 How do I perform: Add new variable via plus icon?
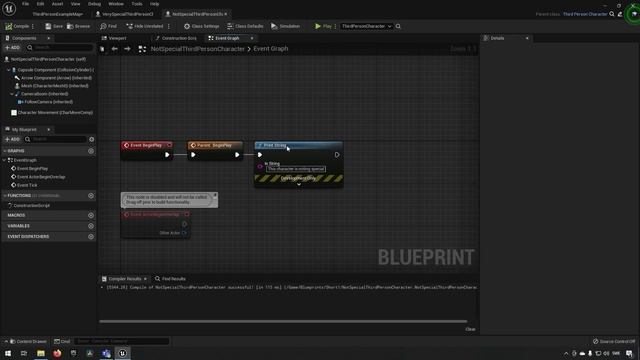[91, 226]
